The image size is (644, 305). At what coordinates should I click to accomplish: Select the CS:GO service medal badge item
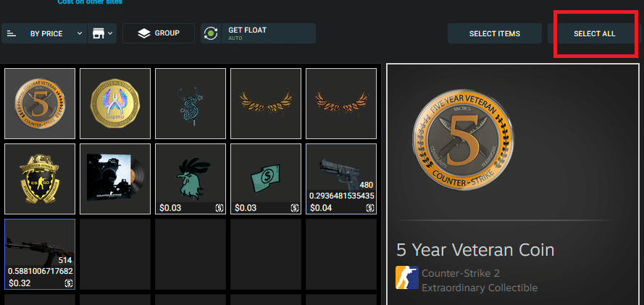pyautogui.click(x=40, y=179)
